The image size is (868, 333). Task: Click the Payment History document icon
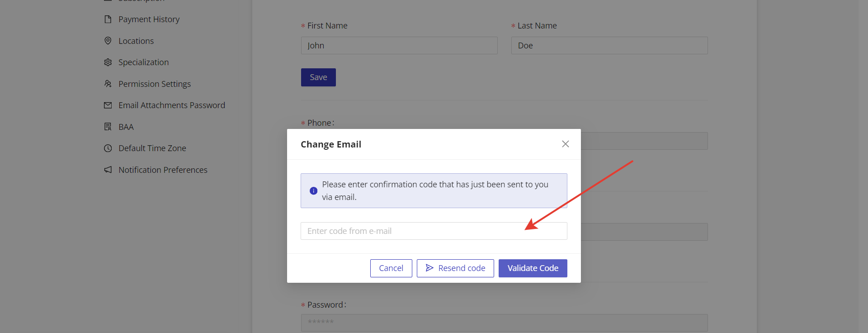[108, 19]
